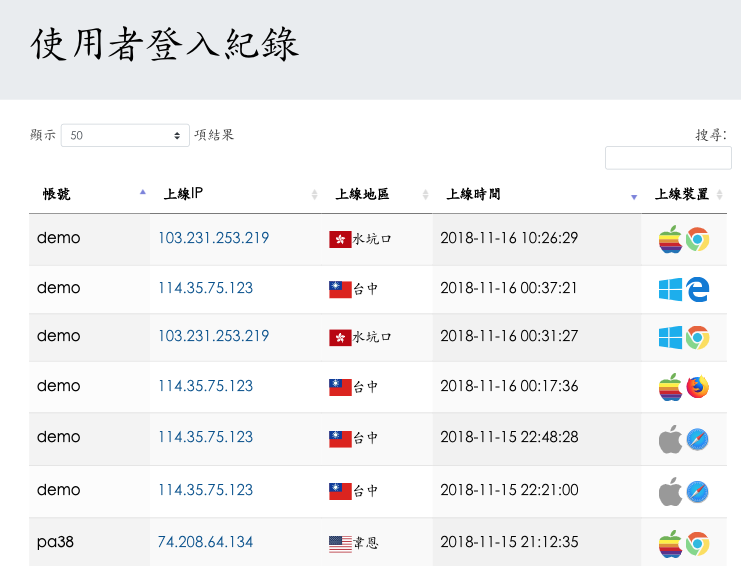The image size is (741, 566).
Task: Open IP link 103.231.253.219 in the first row
Action: (x=213, y=238)
